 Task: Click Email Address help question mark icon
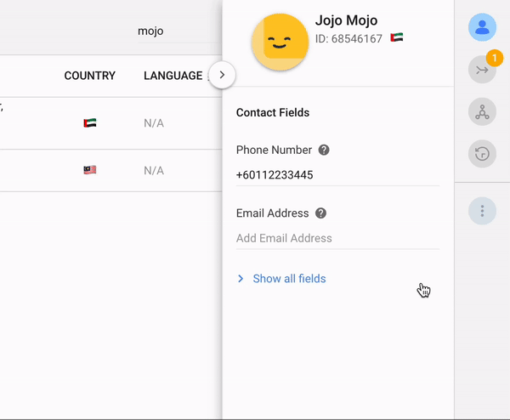point(320,213)
